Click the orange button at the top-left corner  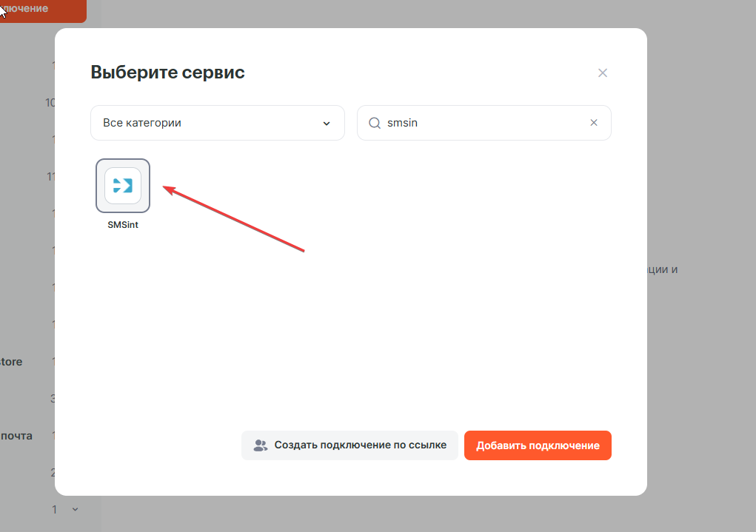point(41,10)
